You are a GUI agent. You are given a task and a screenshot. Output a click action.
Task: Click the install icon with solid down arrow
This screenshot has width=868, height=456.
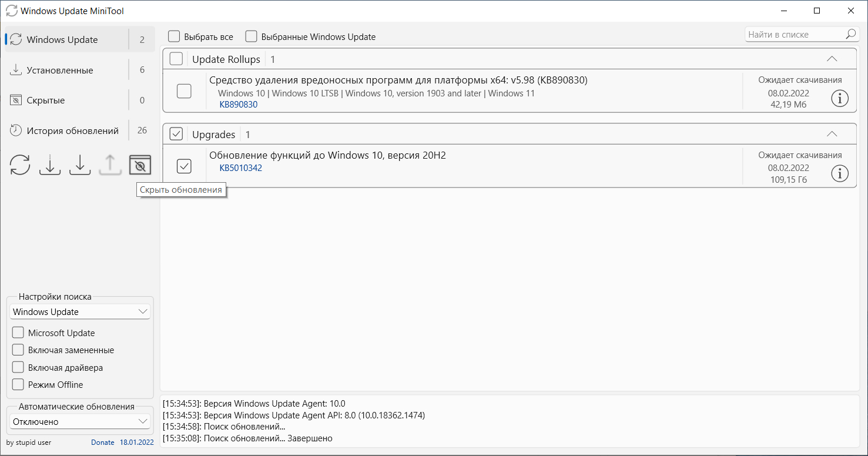coord(80,165)
